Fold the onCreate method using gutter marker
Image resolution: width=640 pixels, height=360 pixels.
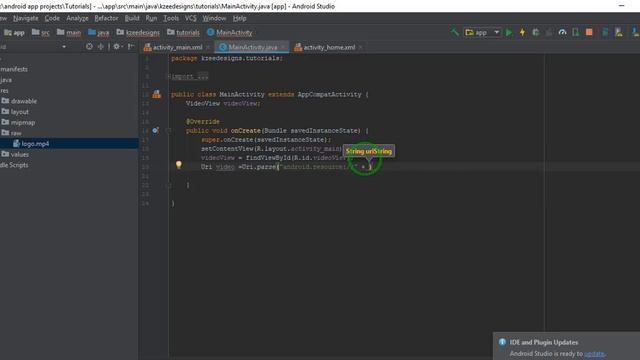(x=169, y=131)
